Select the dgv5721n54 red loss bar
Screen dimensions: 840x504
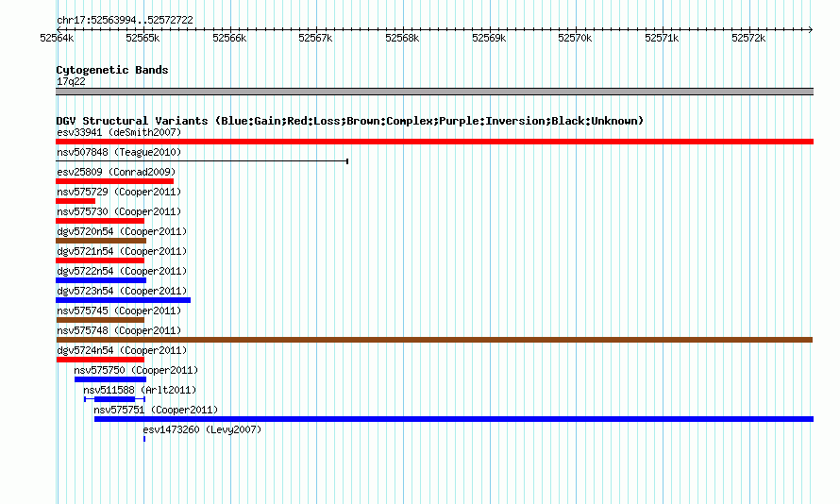(x=100, y=260)
